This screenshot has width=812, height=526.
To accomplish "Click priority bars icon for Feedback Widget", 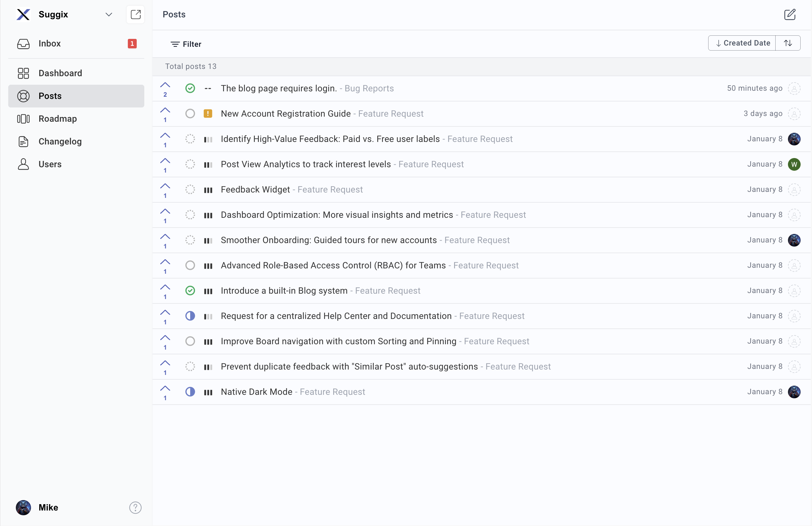I will tap(208, 190).
